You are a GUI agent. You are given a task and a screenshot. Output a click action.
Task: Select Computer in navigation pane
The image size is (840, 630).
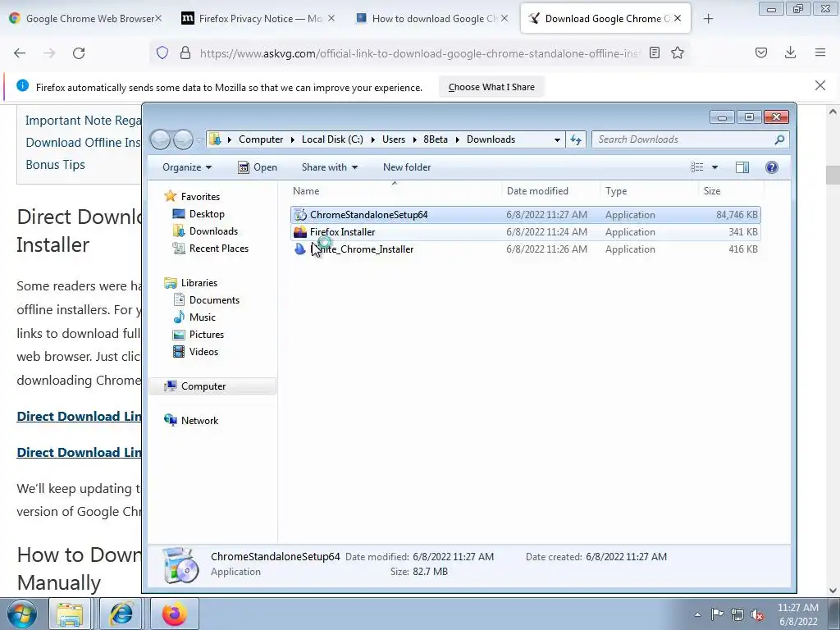[x=212, y=386]
